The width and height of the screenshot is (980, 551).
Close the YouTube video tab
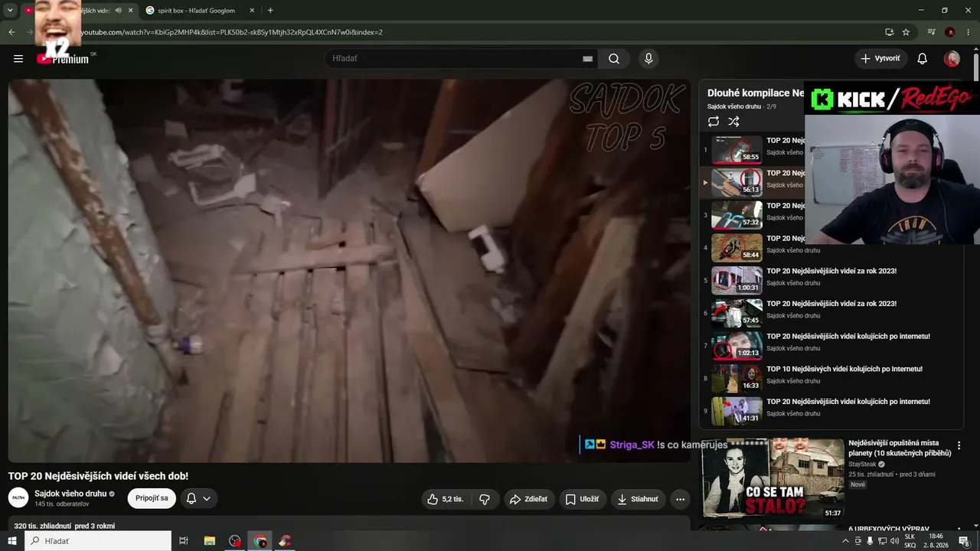pyautogui.click(x=131, y=11)
